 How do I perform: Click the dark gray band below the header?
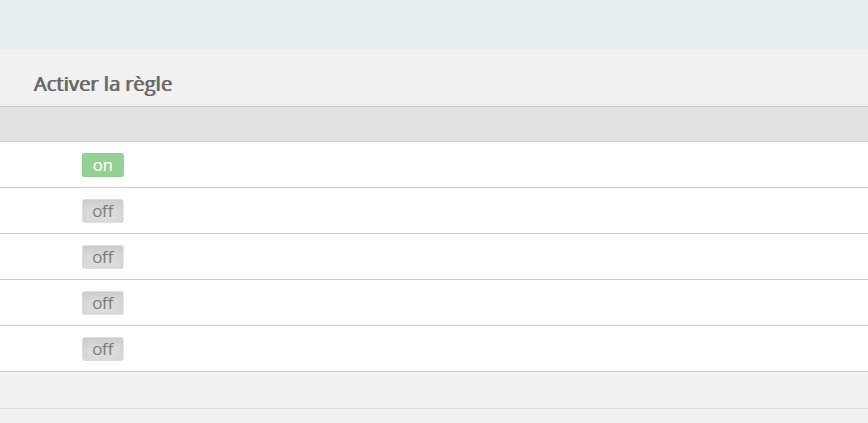click(x=434, y=124)
